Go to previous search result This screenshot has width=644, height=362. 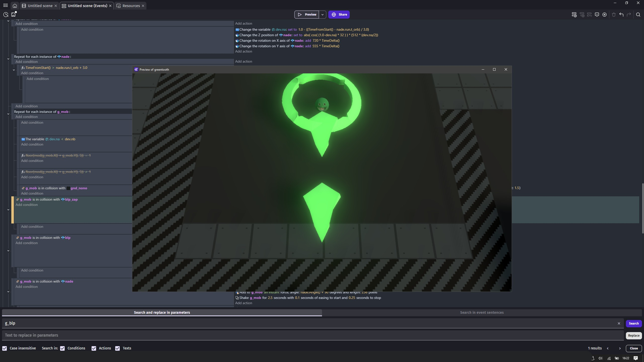point(608,348)
